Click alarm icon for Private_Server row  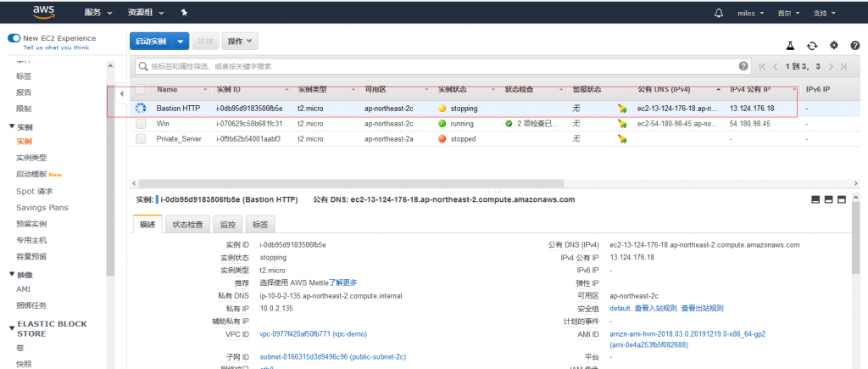coord(622,139)
